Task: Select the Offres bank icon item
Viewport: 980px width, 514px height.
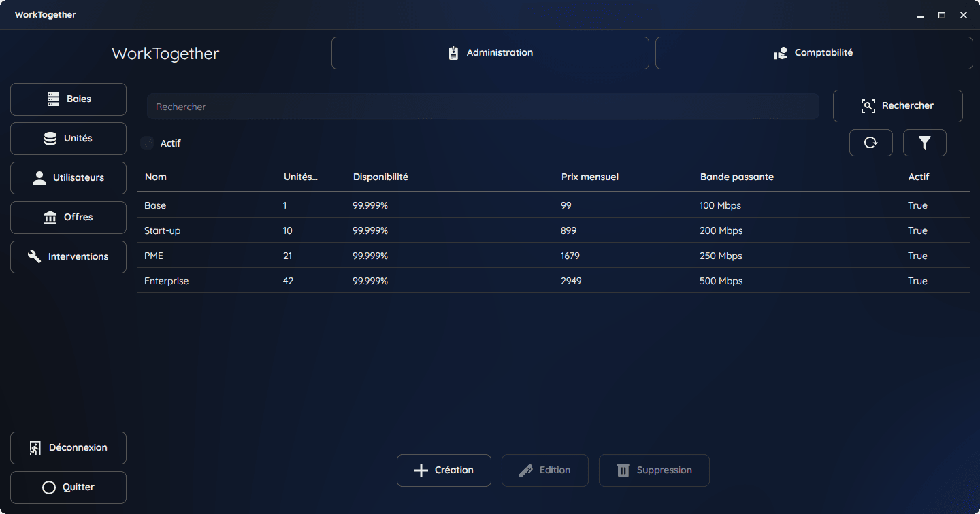Action: (x=68, y=218)
